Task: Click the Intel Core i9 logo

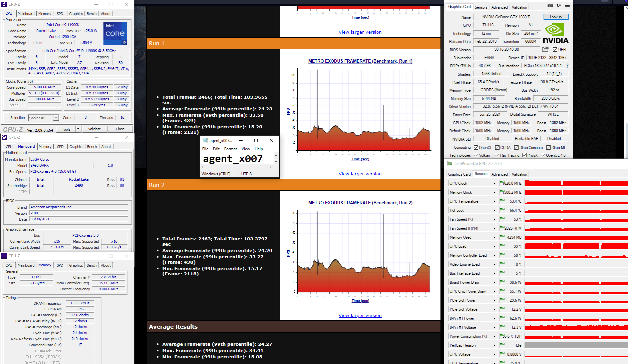Action: pos(115,33)
